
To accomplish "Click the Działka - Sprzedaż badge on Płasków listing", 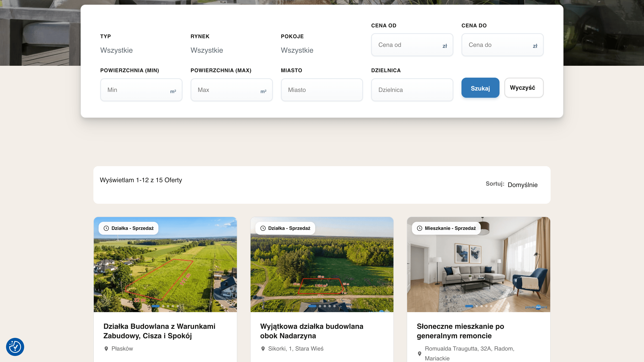I will [x=129, y=228].
